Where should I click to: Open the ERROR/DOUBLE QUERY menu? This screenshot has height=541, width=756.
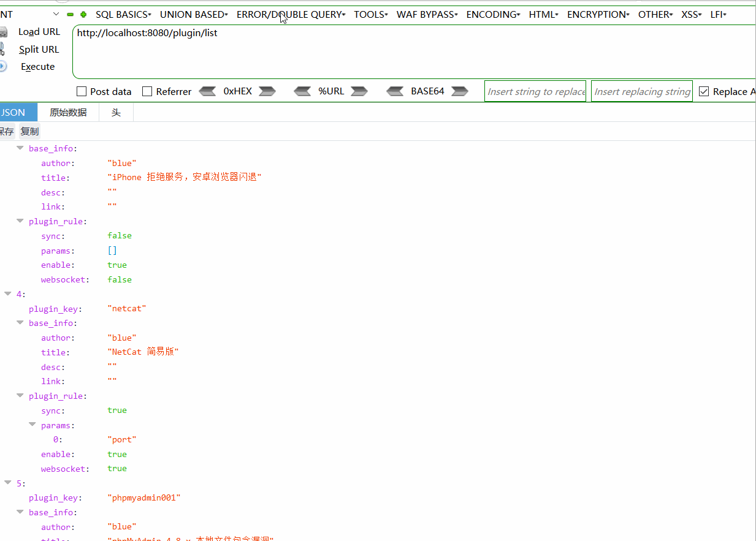pyautogui.click(x=291, y=14)
